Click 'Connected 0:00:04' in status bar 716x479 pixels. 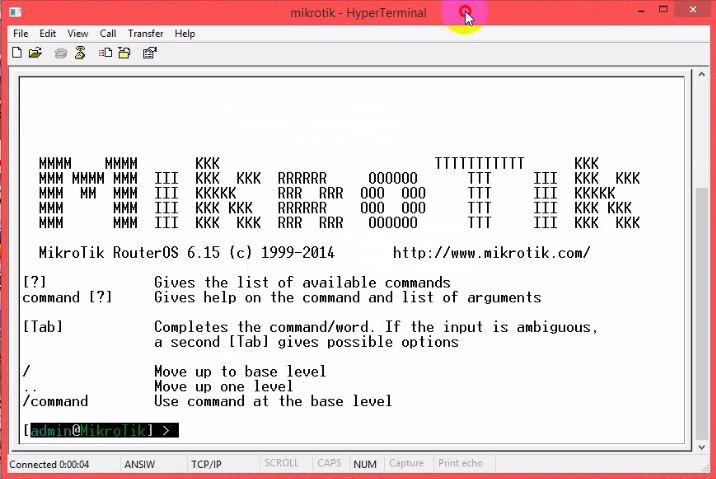(49, 464)
